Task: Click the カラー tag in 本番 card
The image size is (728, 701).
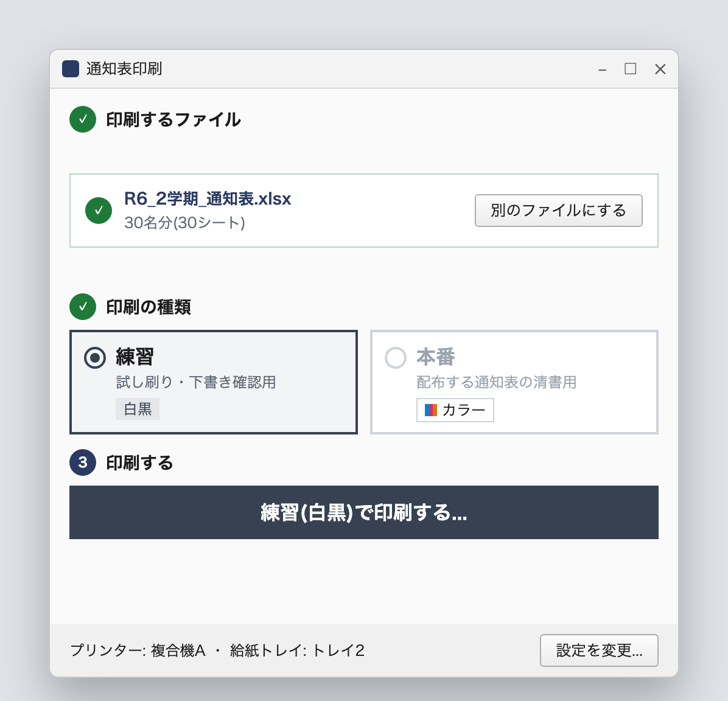Action: click(x=455, y=410)
